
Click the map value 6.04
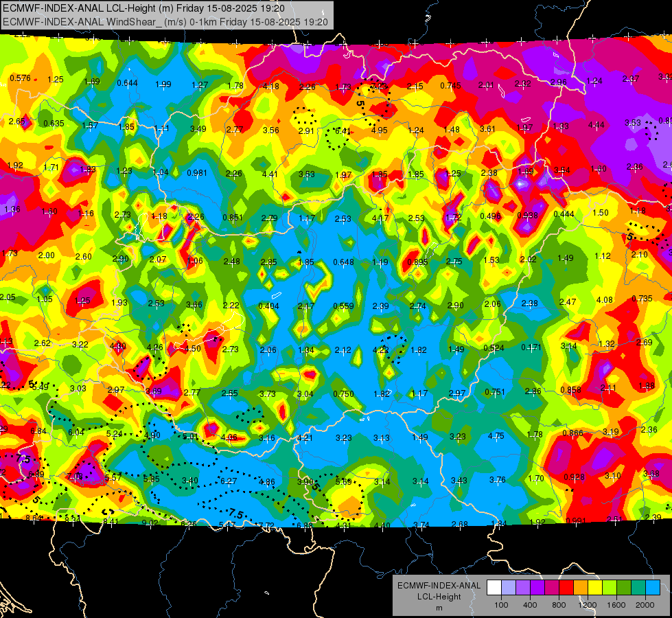(x=76, y=433)
